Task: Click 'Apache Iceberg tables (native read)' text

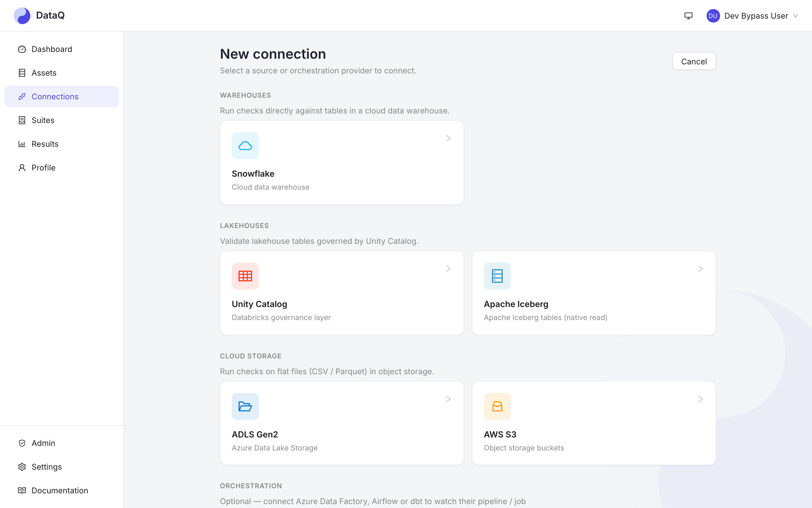Action: point(546,317)
